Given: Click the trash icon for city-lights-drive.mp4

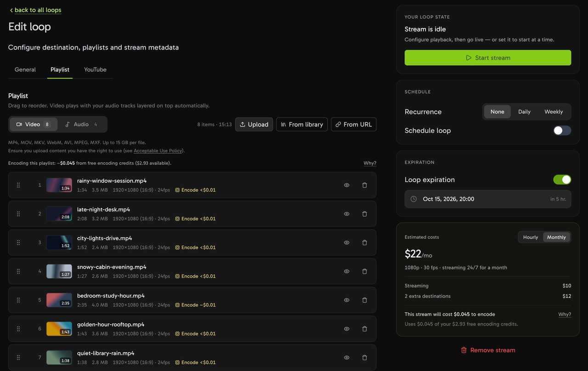Looking at the screenshot, I should [x=365, y=242].
